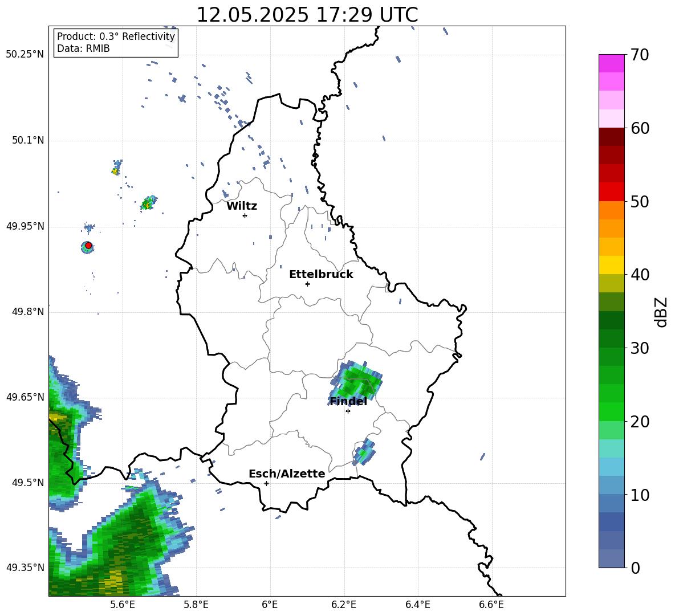Click the 6°E longitude tick label
The image size is (675, 616).
[270, 605]
